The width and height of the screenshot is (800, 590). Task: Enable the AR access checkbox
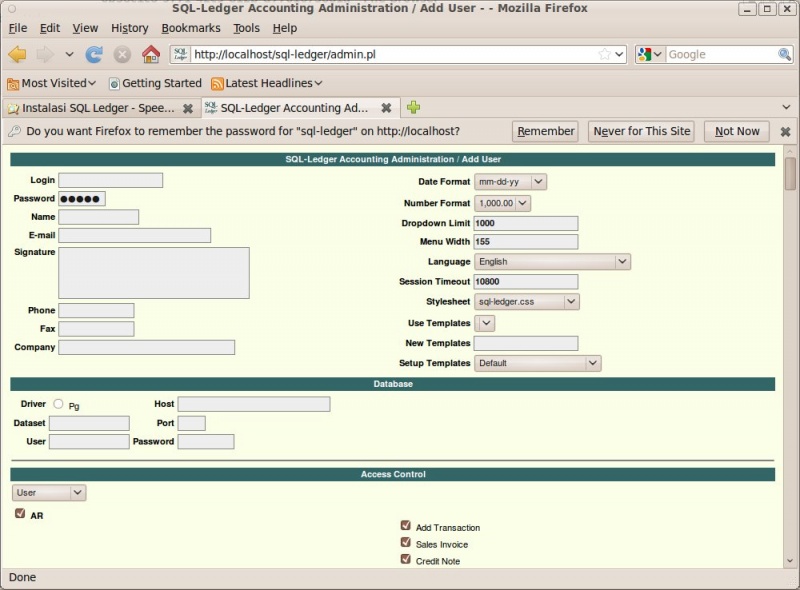pos(20,513)
